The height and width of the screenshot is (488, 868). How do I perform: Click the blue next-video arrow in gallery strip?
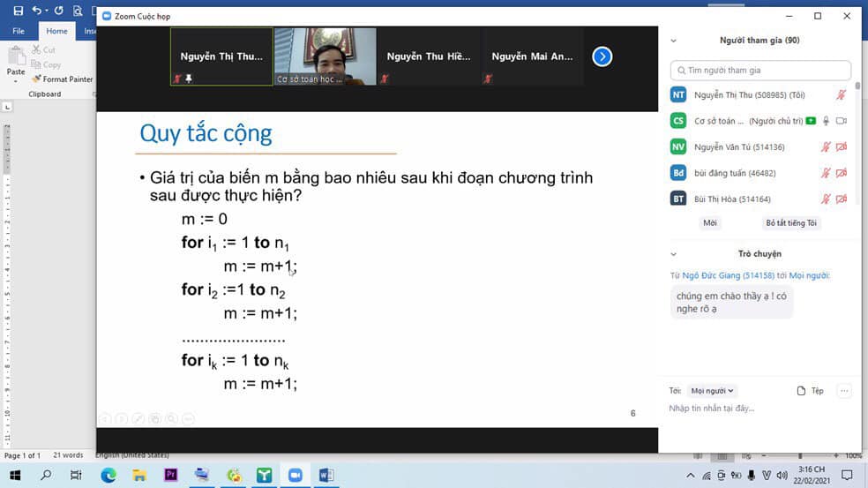[602, 56]
